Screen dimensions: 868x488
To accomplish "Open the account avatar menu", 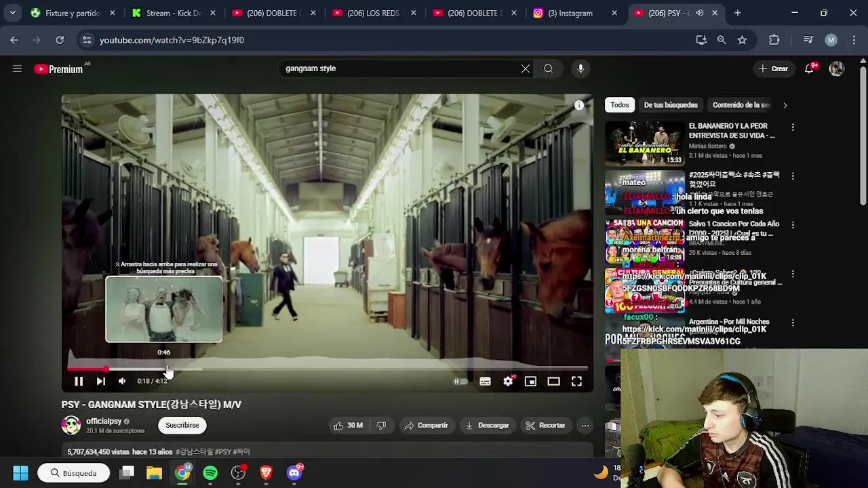I will [837, 68].
